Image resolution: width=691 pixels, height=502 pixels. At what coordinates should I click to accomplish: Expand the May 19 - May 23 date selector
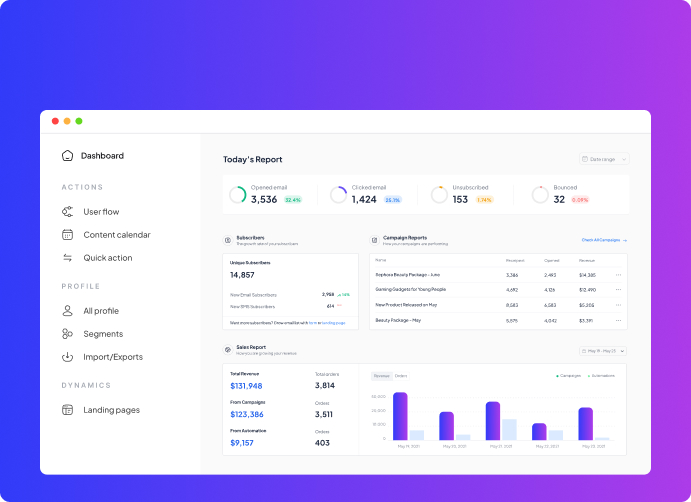tap(603, 351)
